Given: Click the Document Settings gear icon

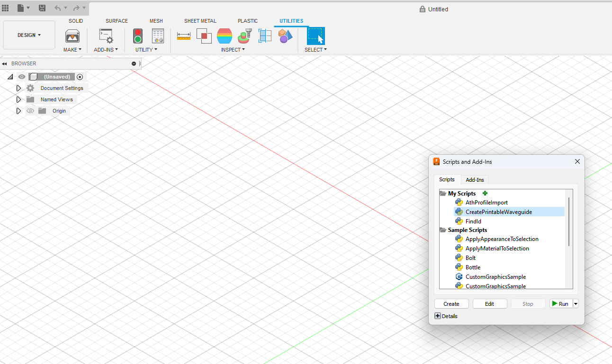Looking at the screenshot, I should [x=30, y=88].
